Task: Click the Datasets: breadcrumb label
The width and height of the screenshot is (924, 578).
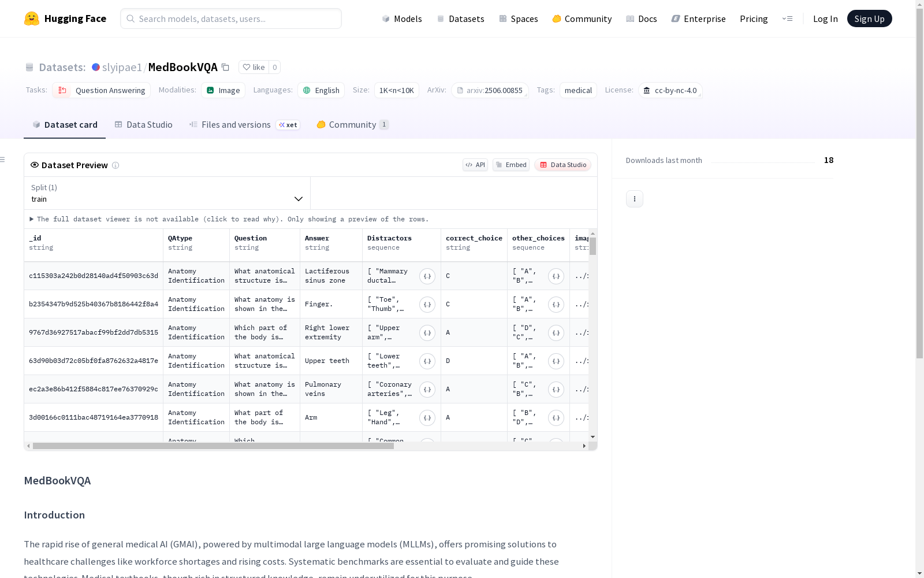Action: coord(62,67)
